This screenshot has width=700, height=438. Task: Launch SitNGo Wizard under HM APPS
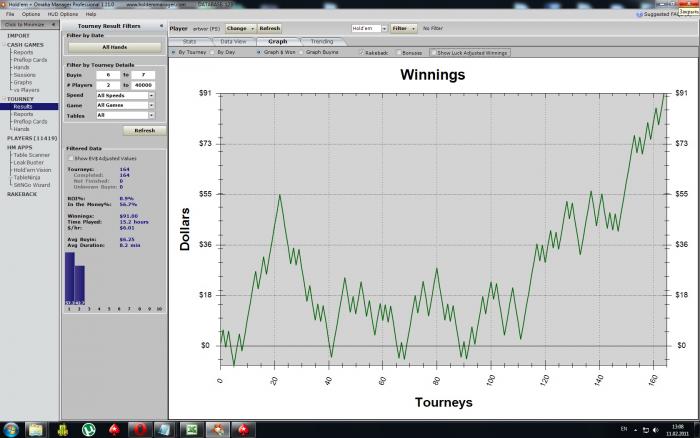pos(31,185)
